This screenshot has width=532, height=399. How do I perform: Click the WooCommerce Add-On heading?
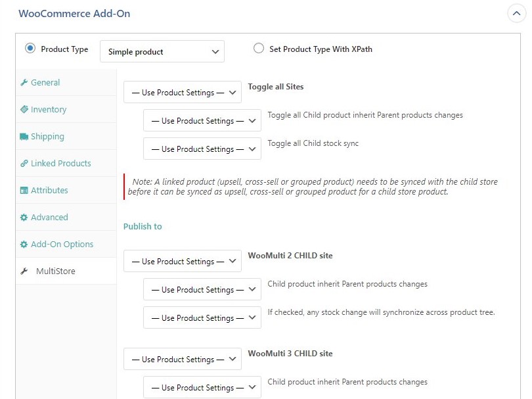click(74, 14)
